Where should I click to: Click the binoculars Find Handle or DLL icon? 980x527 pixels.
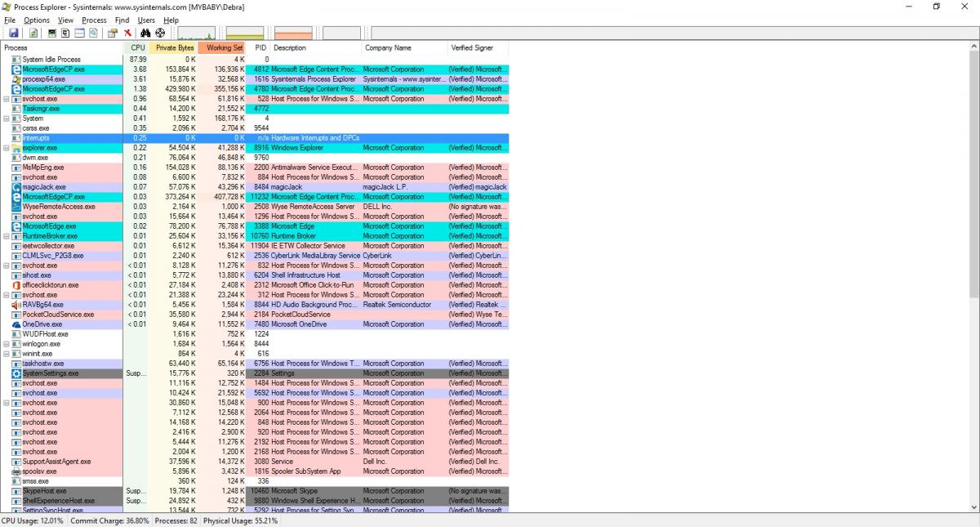pos(146,33)
